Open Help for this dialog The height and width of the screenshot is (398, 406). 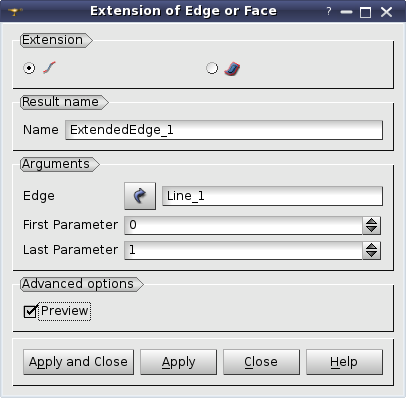click(x=344, y=362)
